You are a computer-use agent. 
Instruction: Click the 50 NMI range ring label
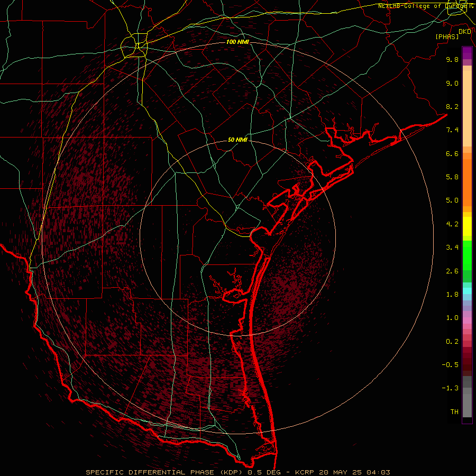237,140
